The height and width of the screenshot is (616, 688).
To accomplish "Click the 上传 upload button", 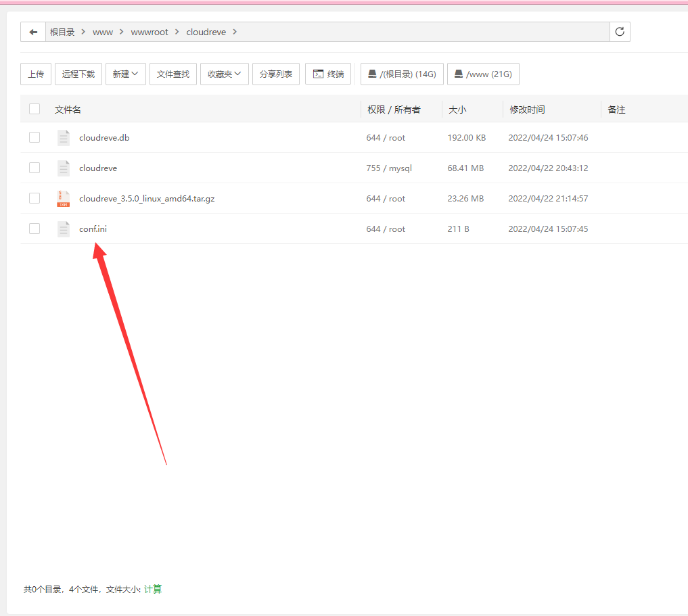I will [36, 74].
